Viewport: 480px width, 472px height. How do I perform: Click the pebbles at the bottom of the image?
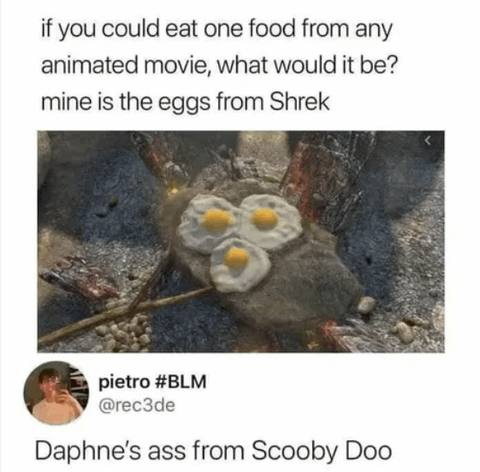click(123, 332)
